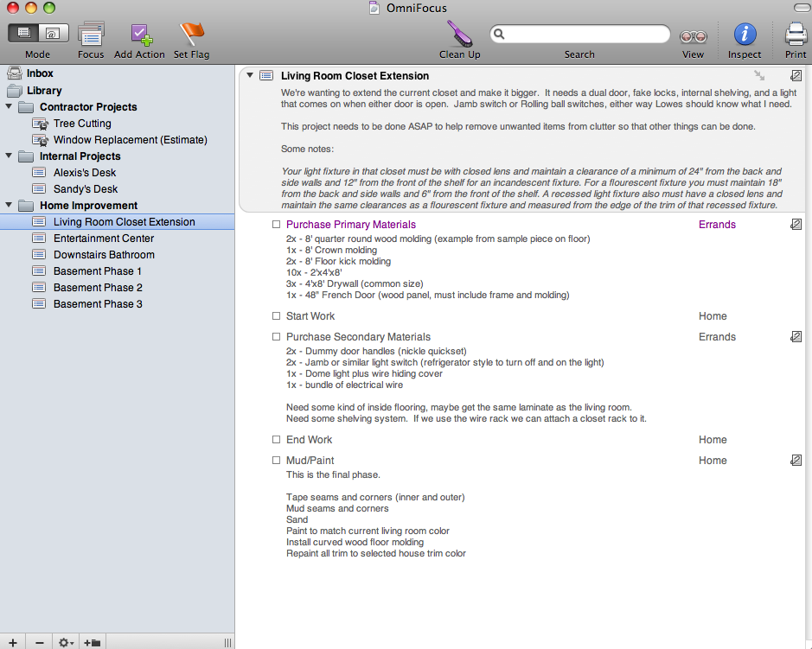Click the Purchase Primary Materials title

click(350, 225)
